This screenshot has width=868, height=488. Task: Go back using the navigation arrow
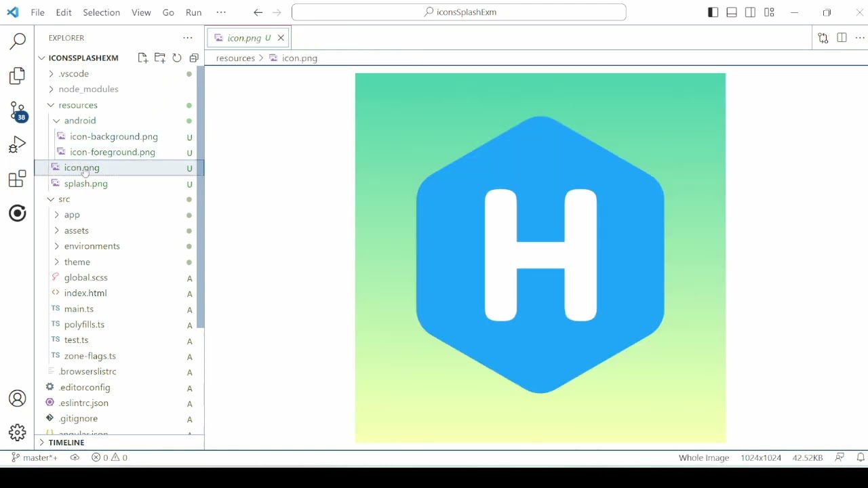258,12
